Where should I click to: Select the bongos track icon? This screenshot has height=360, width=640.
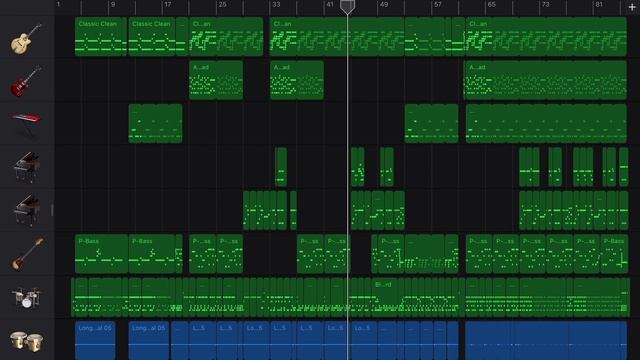coord(26,341)
